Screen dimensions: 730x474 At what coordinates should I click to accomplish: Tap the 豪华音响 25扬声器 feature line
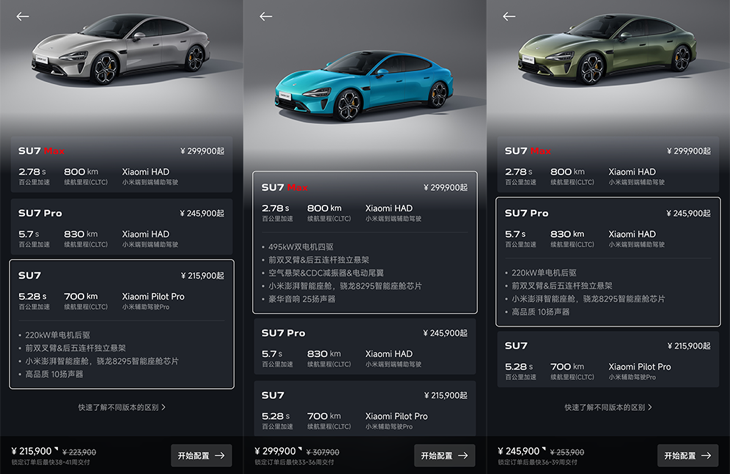point(302,299)
